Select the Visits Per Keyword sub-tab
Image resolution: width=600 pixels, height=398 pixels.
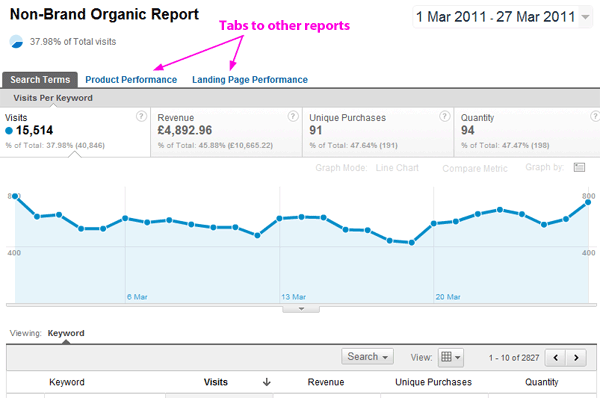click(x=53, y=98)
